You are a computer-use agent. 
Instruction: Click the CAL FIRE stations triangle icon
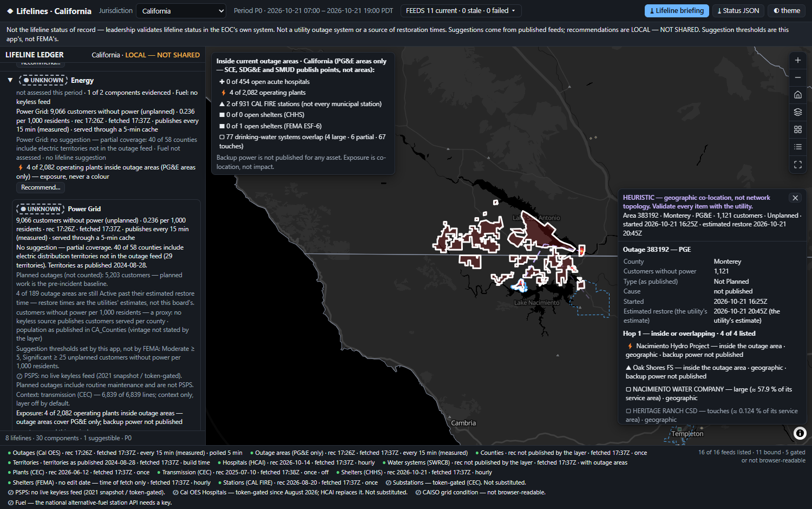[x=222, y=104]
